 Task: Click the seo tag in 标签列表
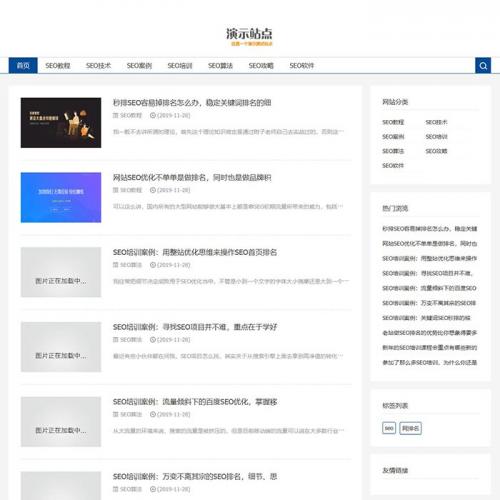[x=389, y=428]
